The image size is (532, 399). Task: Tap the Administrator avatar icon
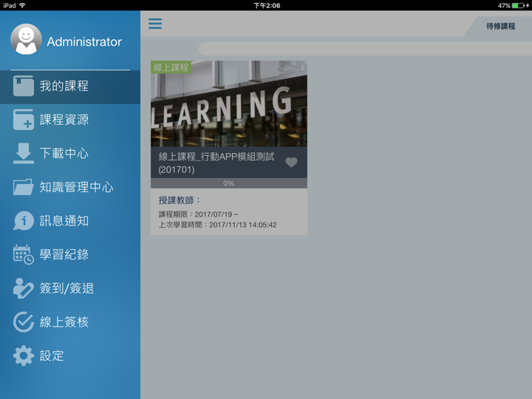point(27,40)
